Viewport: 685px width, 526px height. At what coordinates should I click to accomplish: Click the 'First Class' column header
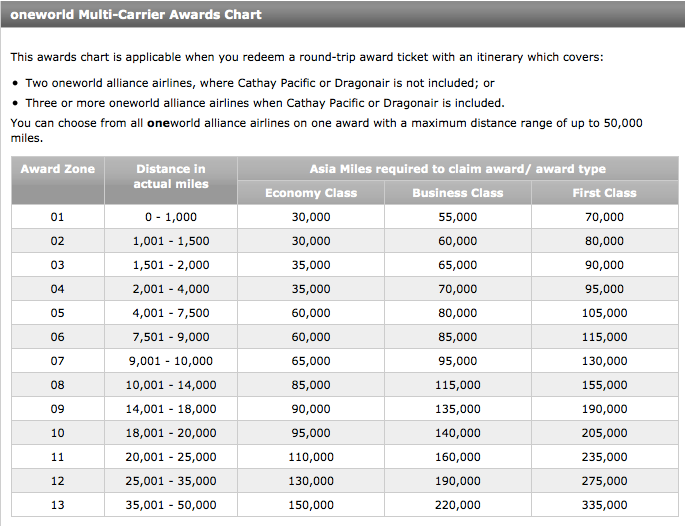[605, 193]
